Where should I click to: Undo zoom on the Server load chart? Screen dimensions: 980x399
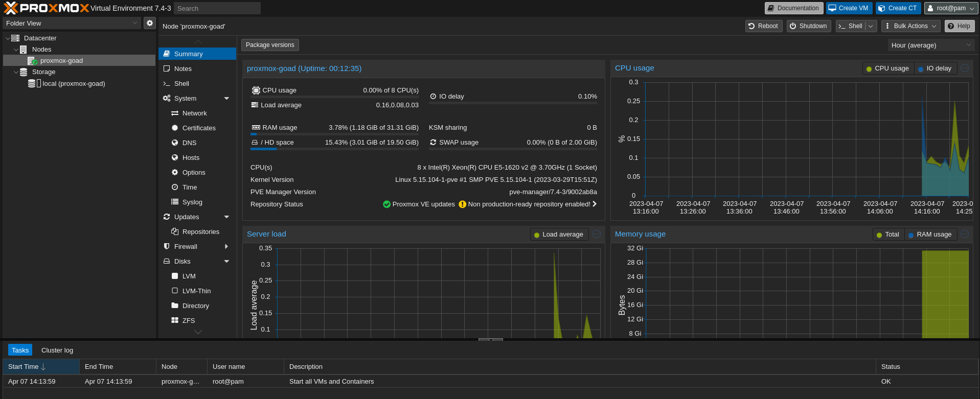click(x=597, y=234)
